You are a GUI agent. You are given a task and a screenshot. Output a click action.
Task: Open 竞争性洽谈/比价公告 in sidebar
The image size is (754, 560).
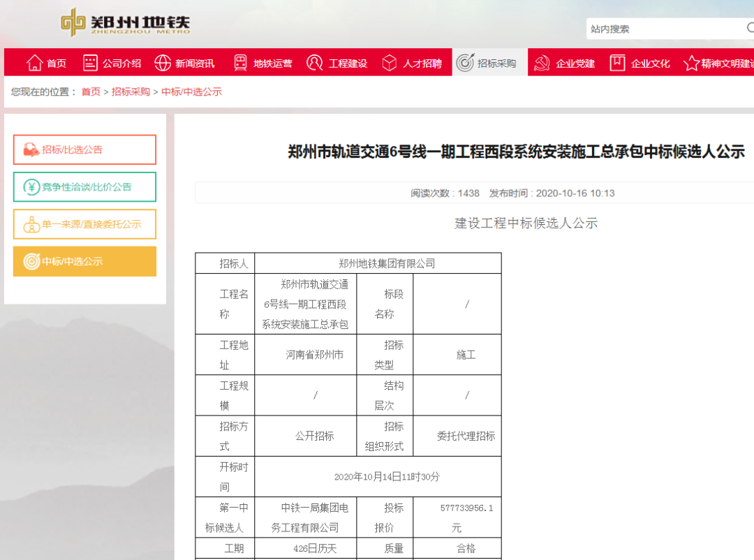click(84, 187)
